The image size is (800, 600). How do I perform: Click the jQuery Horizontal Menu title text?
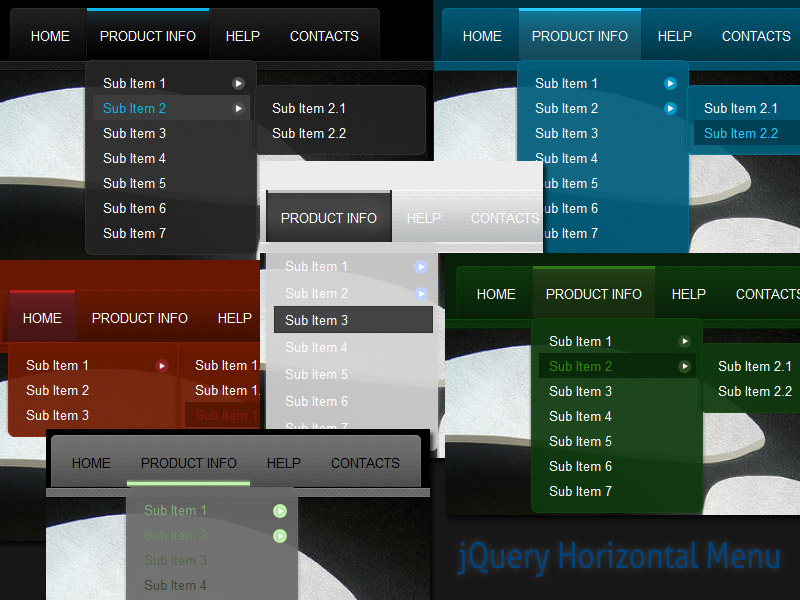coord(620,557)
